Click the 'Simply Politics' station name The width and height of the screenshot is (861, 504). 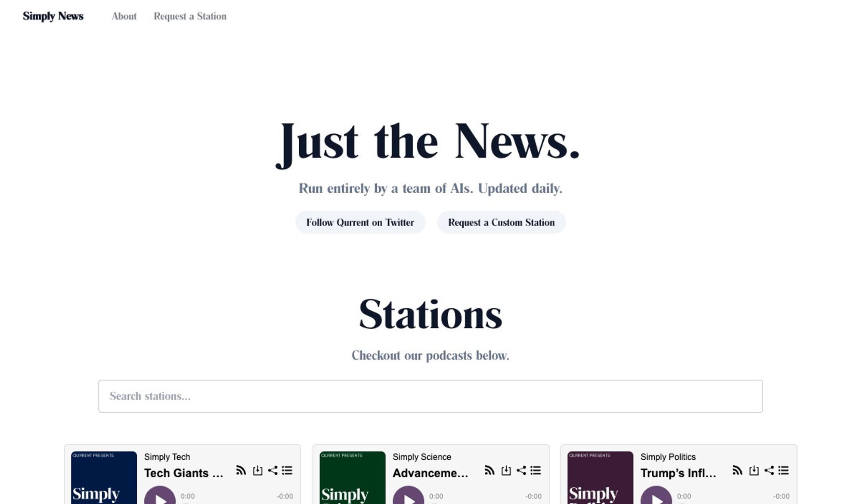tap(668, 457)
